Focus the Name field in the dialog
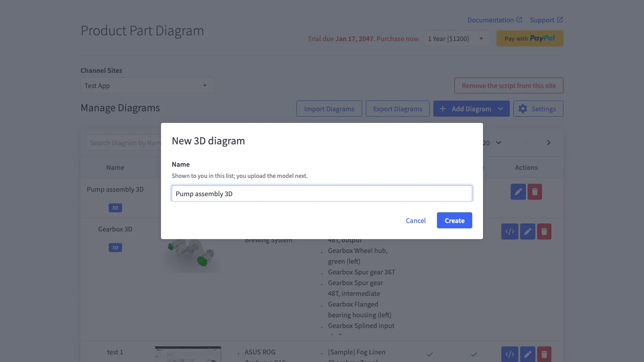The height and width of the screenshot is (362, 644). click(x=322, y=194)
